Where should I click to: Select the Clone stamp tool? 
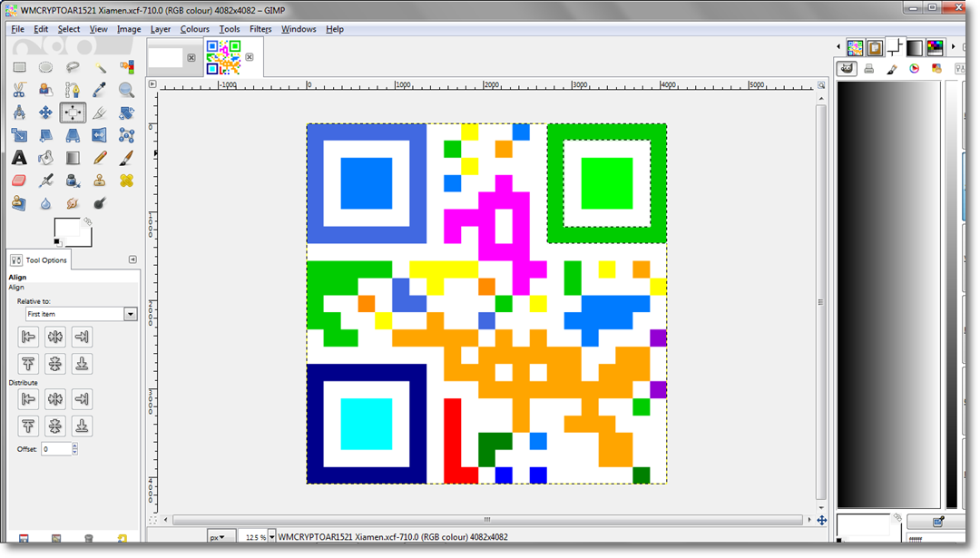click(100, 181)
